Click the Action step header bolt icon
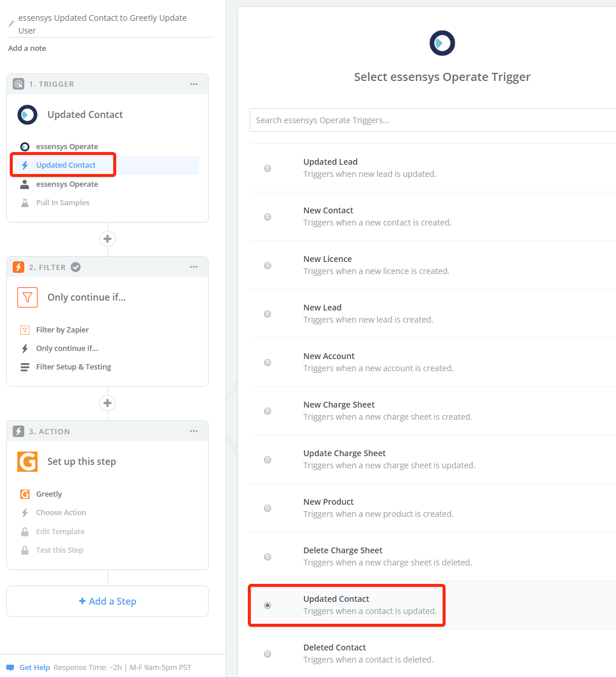616x677 pixels. pos(18,431)
